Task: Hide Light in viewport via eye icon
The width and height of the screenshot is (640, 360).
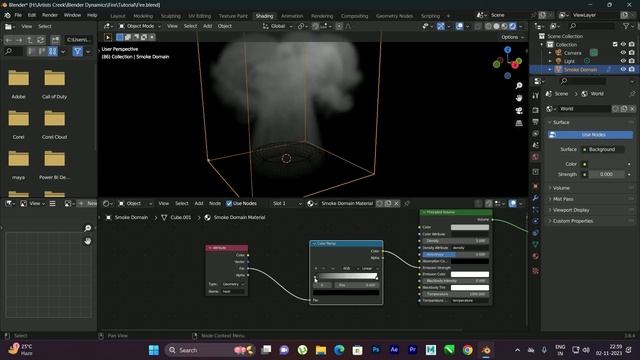Action: click(623, 61)
